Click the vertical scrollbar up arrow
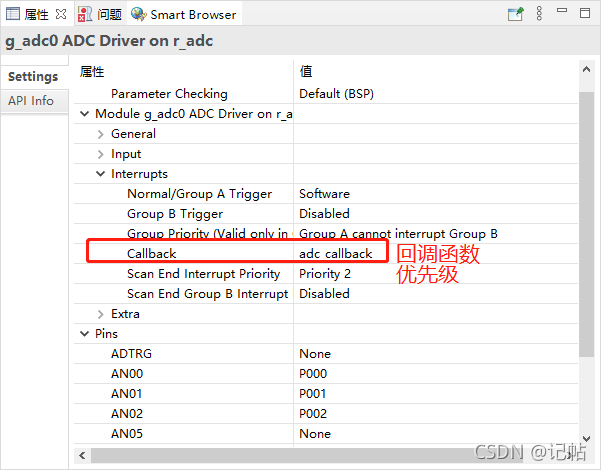601x470 pixels. click(x=586, y=69)
